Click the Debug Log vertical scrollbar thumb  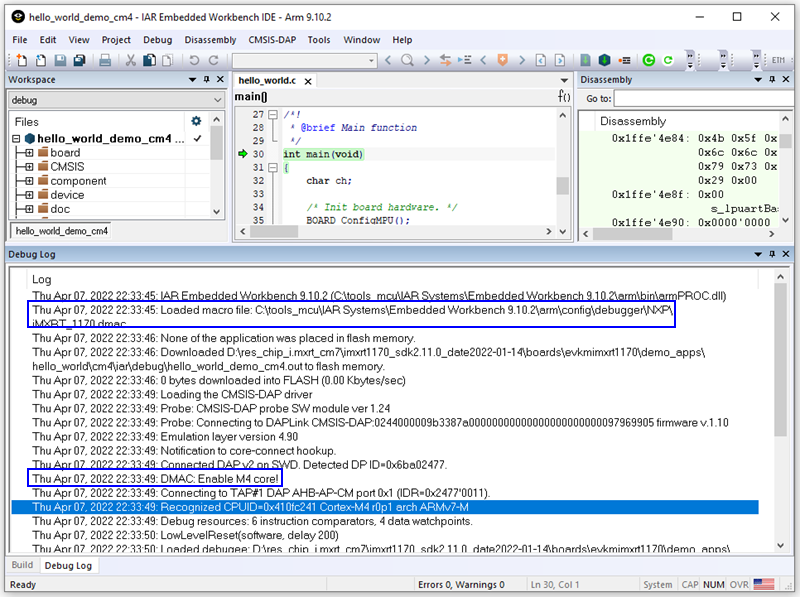[x=780, y=360]
